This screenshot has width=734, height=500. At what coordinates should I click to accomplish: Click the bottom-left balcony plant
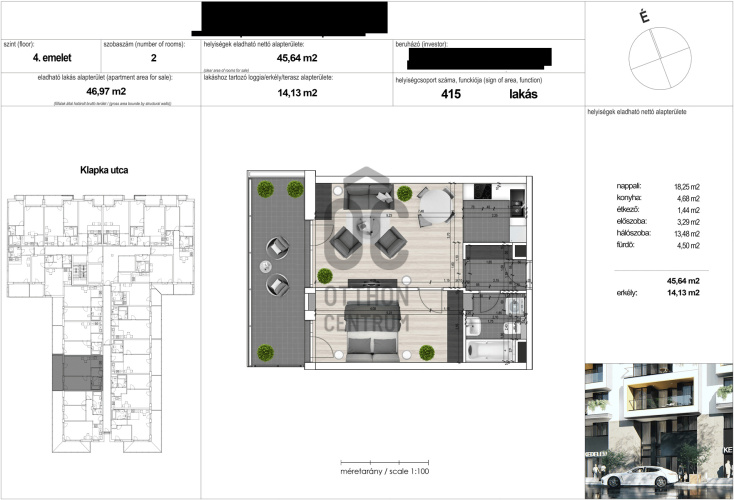(266, 351)
